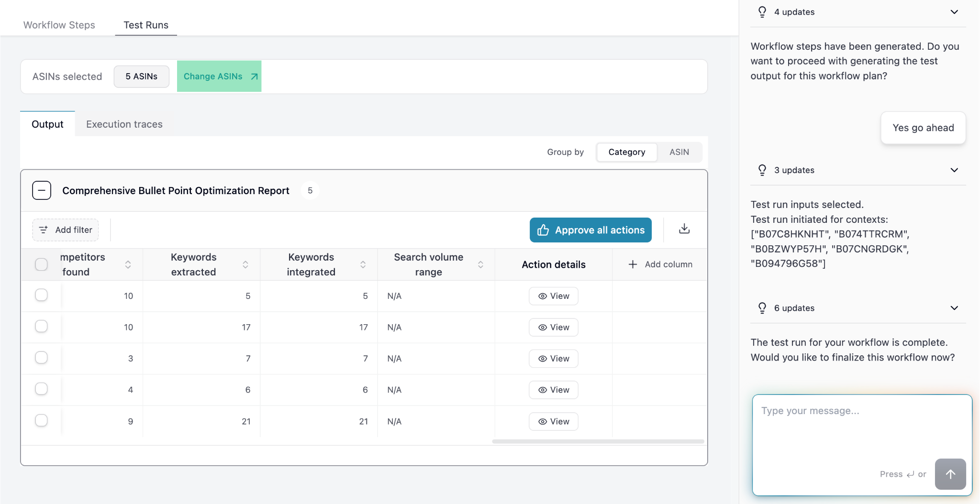
Task: Group output by Category
Action: point(626,152)
